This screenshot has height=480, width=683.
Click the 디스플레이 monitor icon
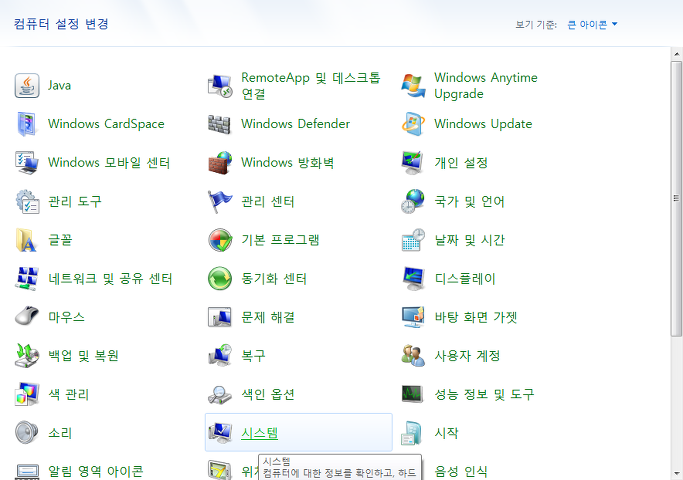click(x=413, y=278)
